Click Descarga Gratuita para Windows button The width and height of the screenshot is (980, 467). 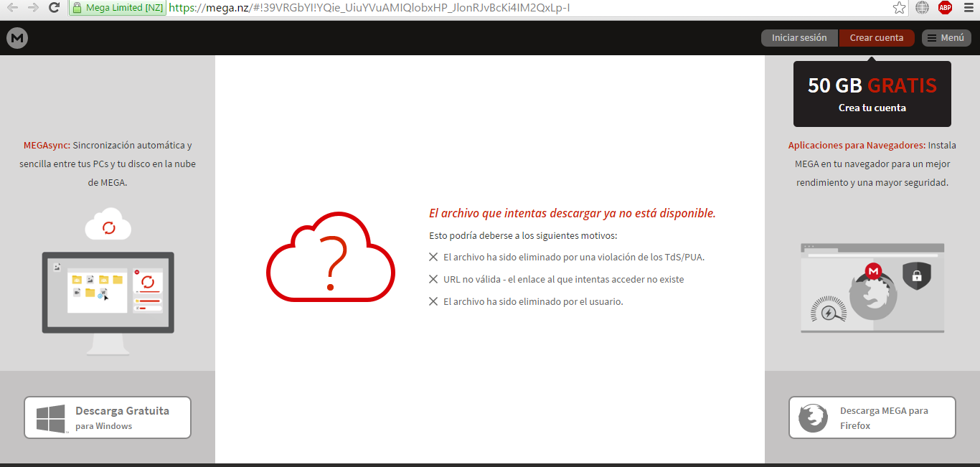click(x=108, y=418)
